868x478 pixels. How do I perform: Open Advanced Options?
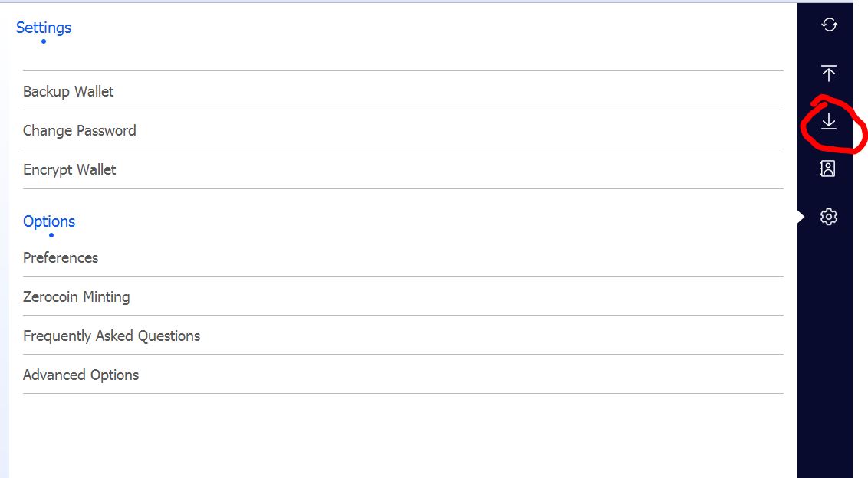81,375
